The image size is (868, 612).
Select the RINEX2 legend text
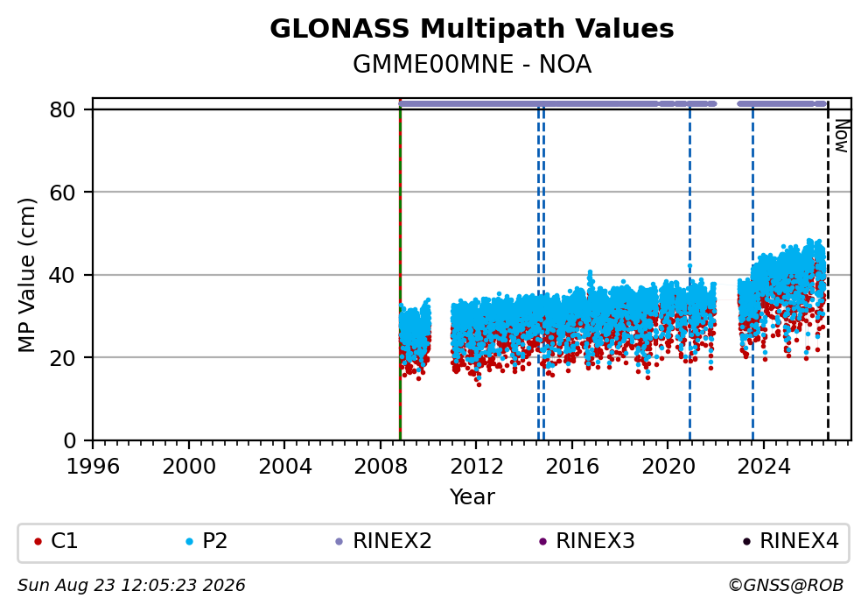click(x=392, y=541)
